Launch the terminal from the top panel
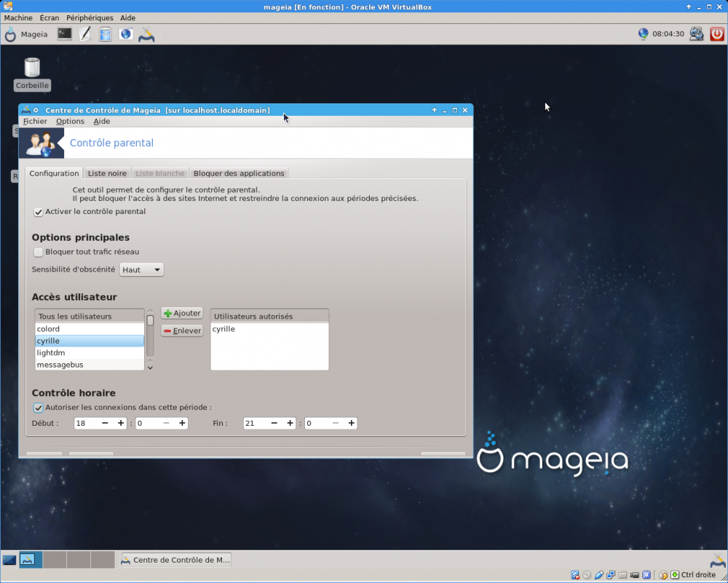This screenshot has height=583, width=728. [65, 34]
